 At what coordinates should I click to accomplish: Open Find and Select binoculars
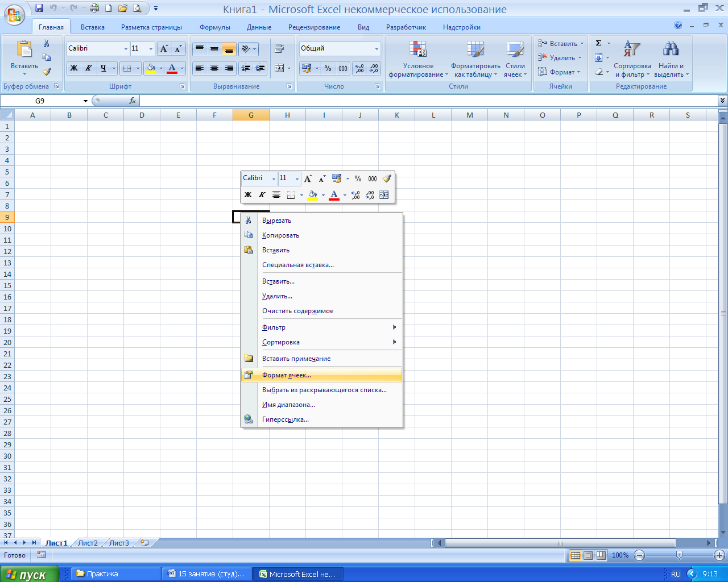pos(671,59)
